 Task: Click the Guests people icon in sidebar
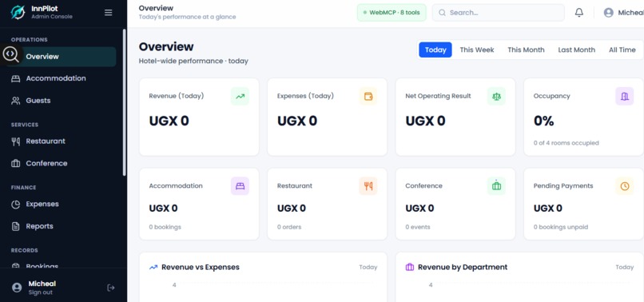[16, 101]
